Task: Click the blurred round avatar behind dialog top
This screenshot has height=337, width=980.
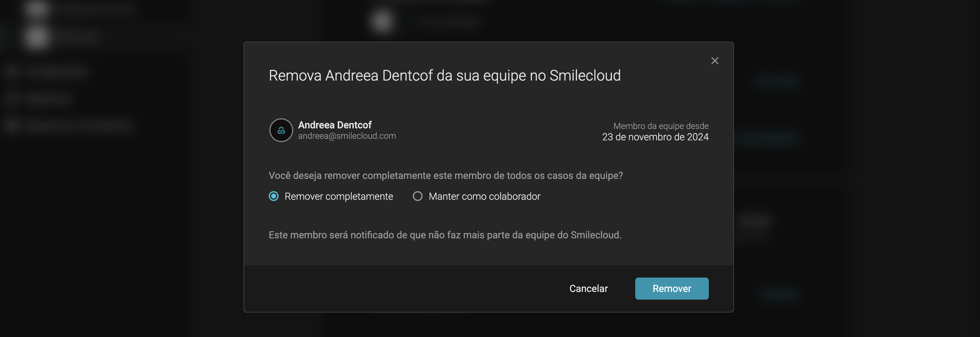Action: [382, 21]
